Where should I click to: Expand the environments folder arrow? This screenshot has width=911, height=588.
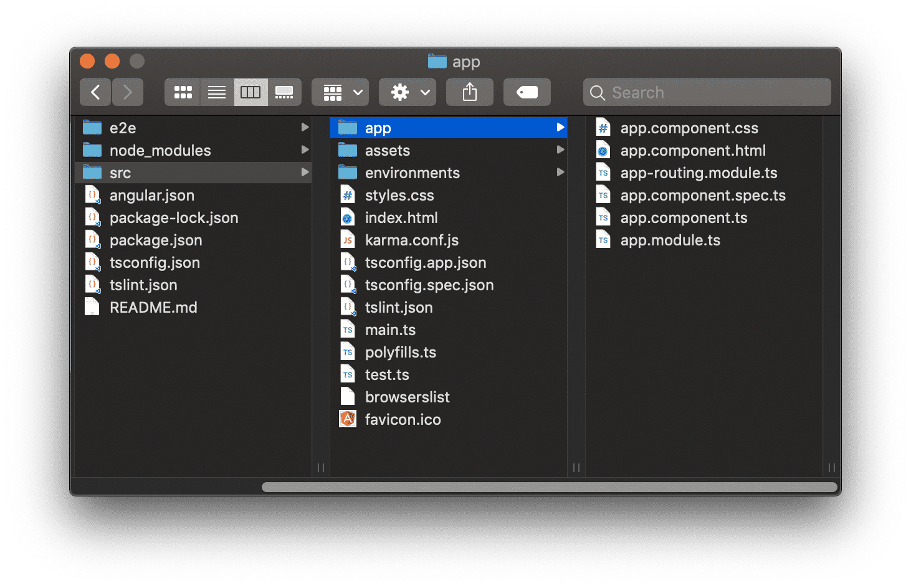pyautogui.click(x=560, y=173)
